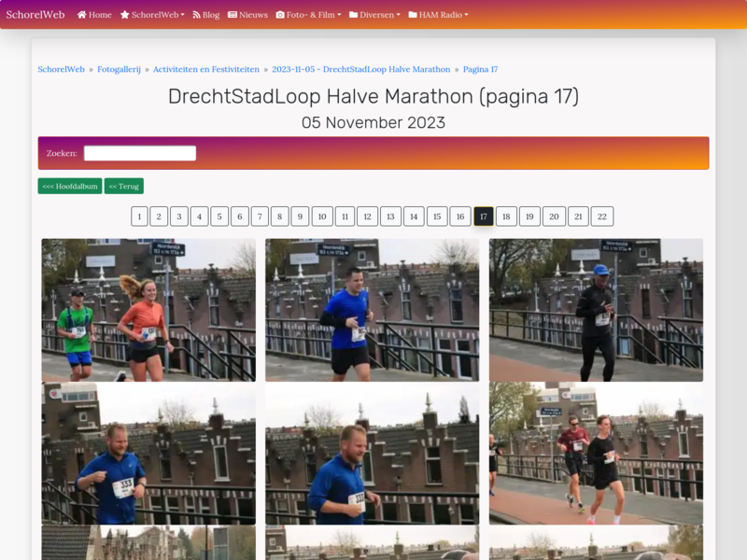
Task: Go to gallery page 18
Action: 506,217
